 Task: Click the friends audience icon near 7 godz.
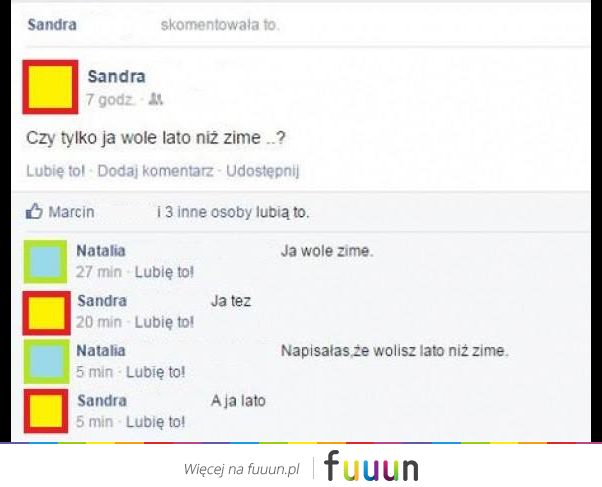156,100
